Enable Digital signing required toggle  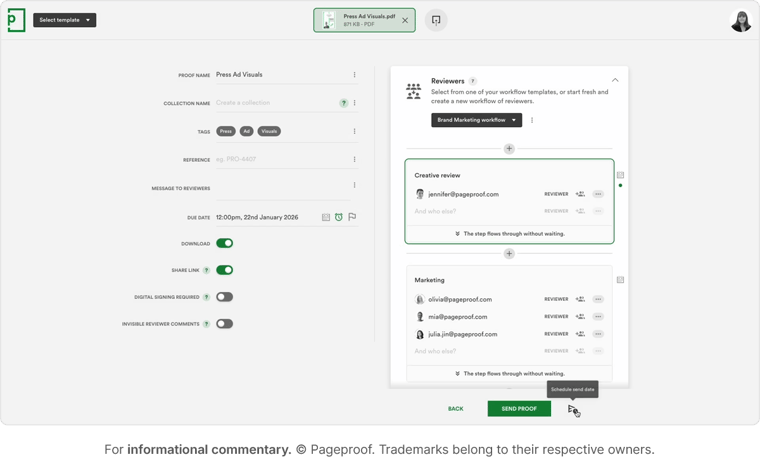click(x=224, y=297)
